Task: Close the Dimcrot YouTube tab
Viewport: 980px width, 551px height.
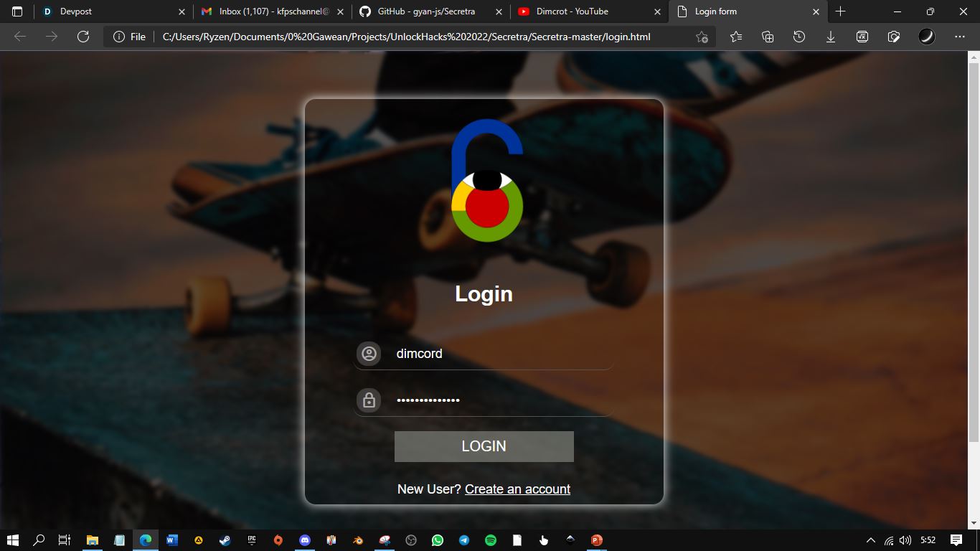Action: (x=657, y=11)
